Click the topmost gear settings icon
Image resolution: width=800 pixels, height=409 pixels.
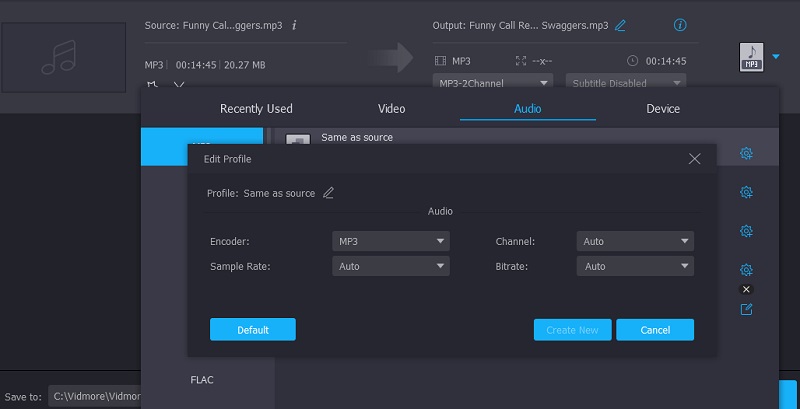746,153
